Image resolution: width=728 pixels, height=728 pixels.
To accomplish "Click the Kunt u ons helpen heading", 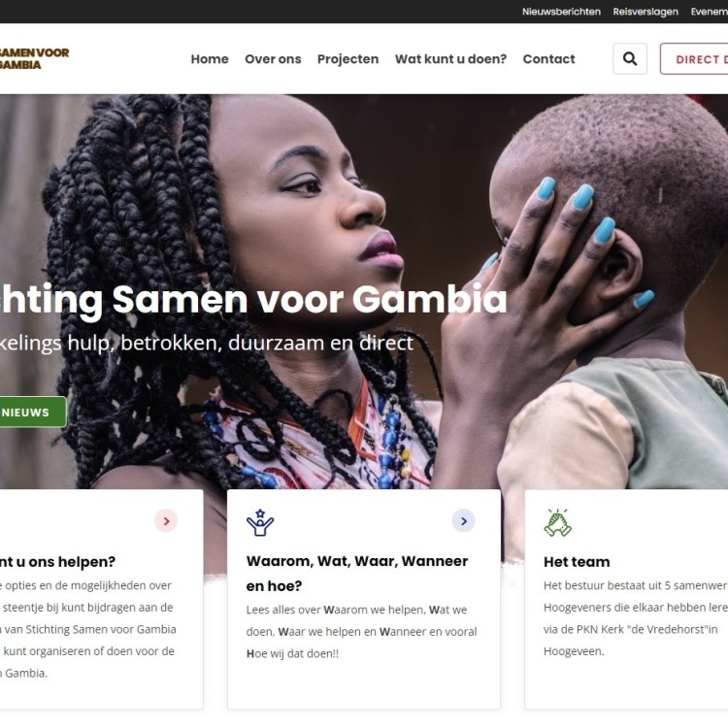I will 57,562.
